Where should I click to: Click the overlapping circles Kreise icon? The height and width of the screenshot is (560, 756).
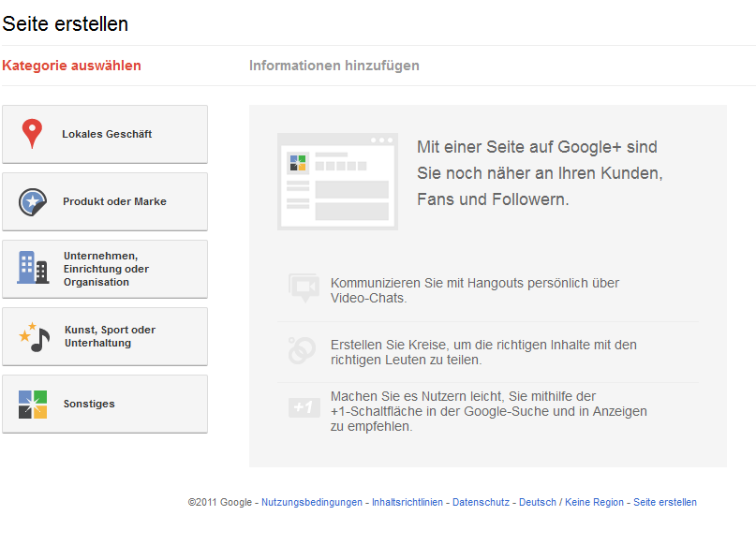point(302,350)
